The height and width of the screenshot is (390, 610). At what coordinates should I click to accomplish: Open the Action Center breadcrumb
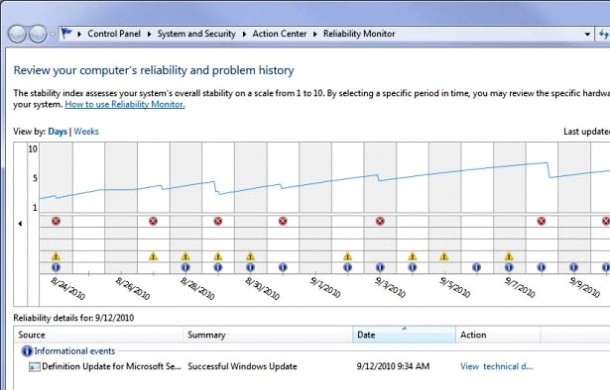[279, 34]
